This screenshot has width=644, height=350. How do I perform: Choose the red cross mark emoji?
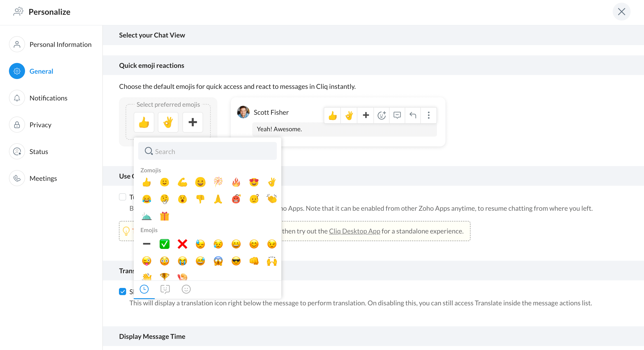[182, 244]
